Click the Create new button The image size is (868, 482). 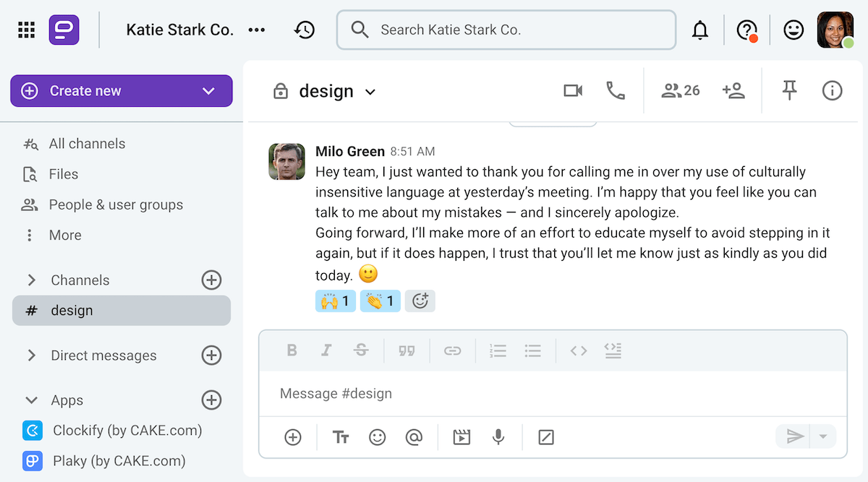coord(121,90)
